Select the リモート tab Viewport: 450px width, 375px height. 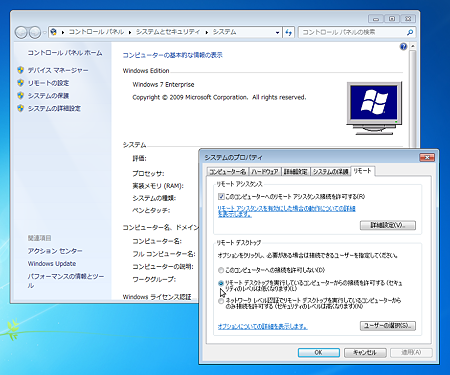point(363,171)
